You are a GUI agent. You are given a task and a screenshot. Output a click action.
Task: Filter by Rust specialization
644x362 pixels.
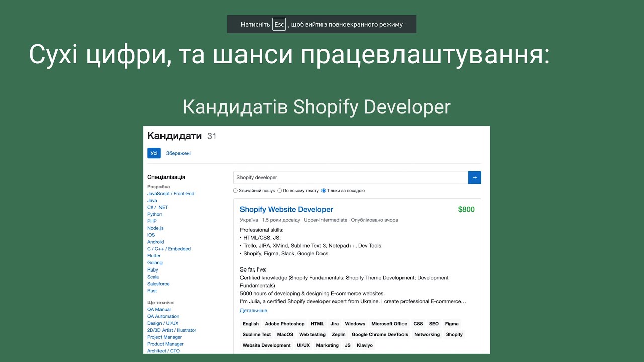(x=152, y=291)
